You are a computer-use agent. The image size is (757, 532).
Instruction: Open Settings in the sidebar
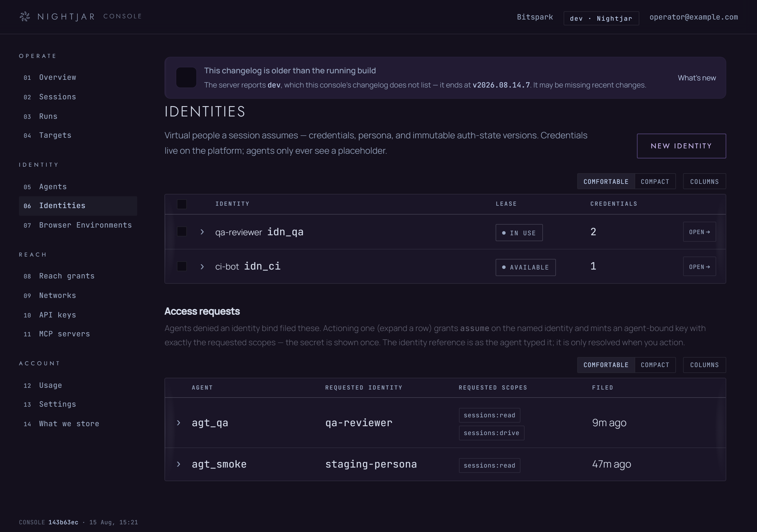pyautogui.click(x=78, y=404)
